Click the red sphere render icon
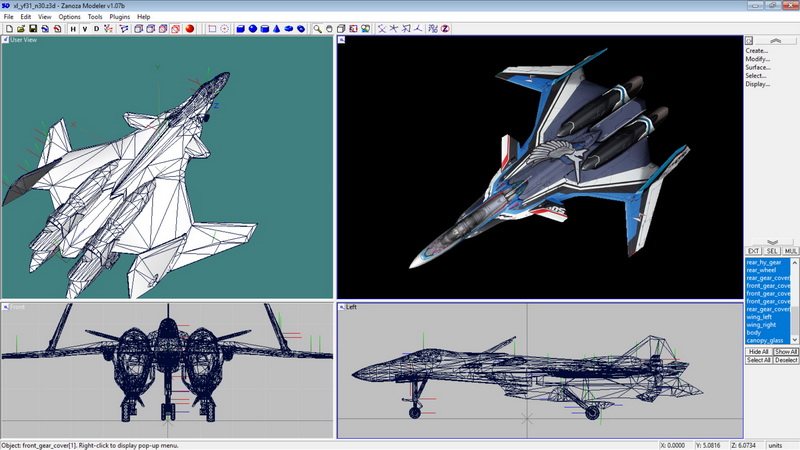The width and height of the screenshot is (800, 450). pos(190,29)
